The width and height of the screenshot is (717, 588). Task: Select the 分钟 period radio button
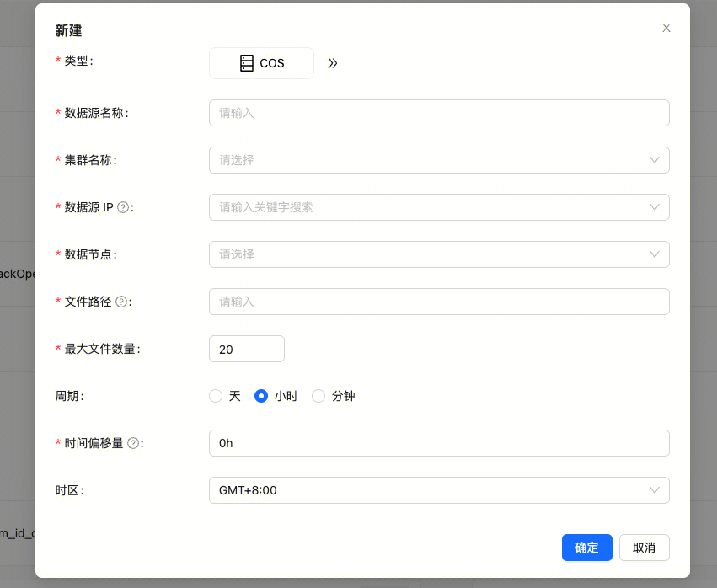[318, 396]
